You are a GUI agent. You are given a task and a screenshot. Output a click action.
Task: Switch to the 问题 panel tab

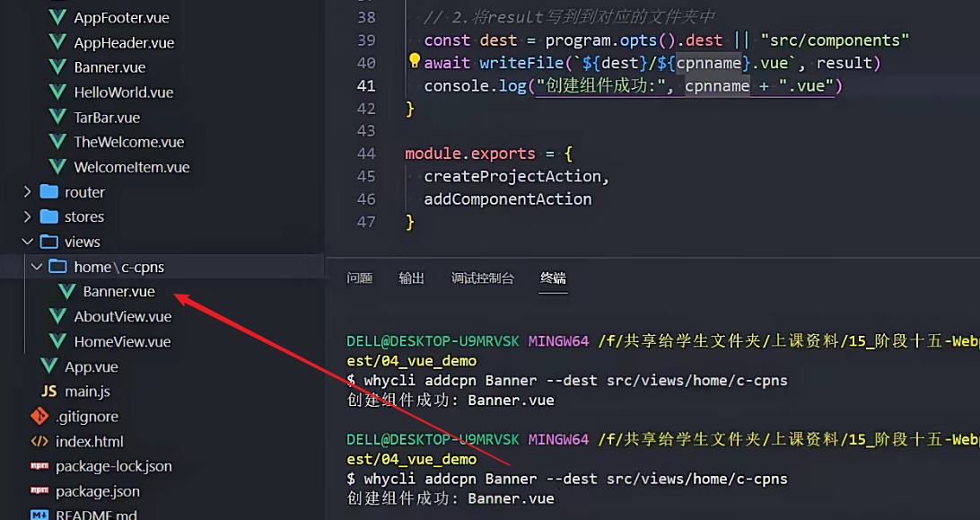point(359,278)
